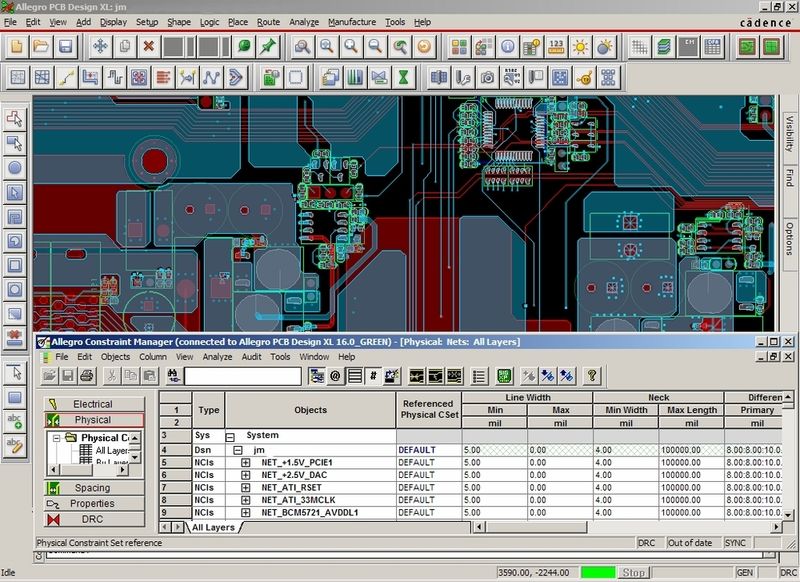Switch to the Spacing constraints section
Screen dimensions: 800x582
(x=94, y=488)
